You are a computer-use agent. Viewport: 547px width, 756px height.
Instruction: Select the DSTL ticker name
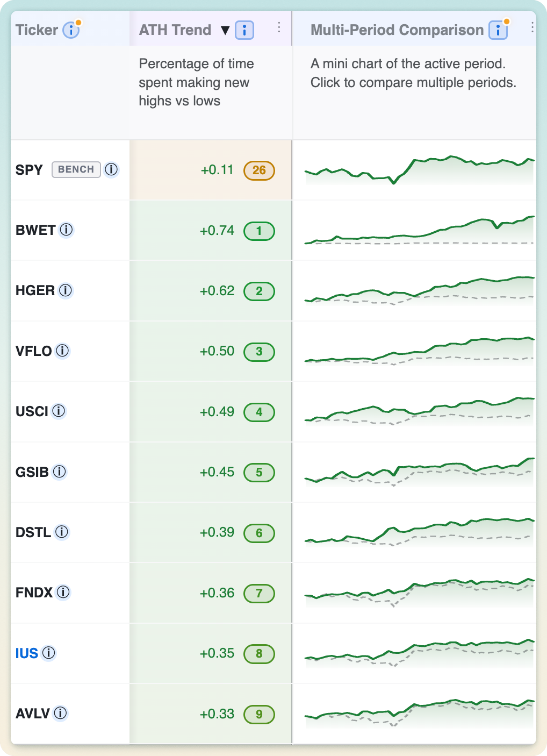tap(33, 532)
